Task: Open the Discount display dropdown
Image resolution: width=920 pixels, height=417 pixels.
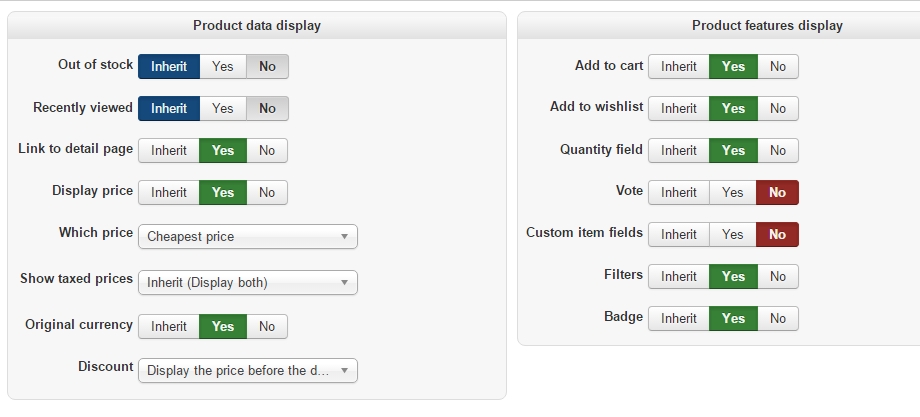Action: click(247, 370)
